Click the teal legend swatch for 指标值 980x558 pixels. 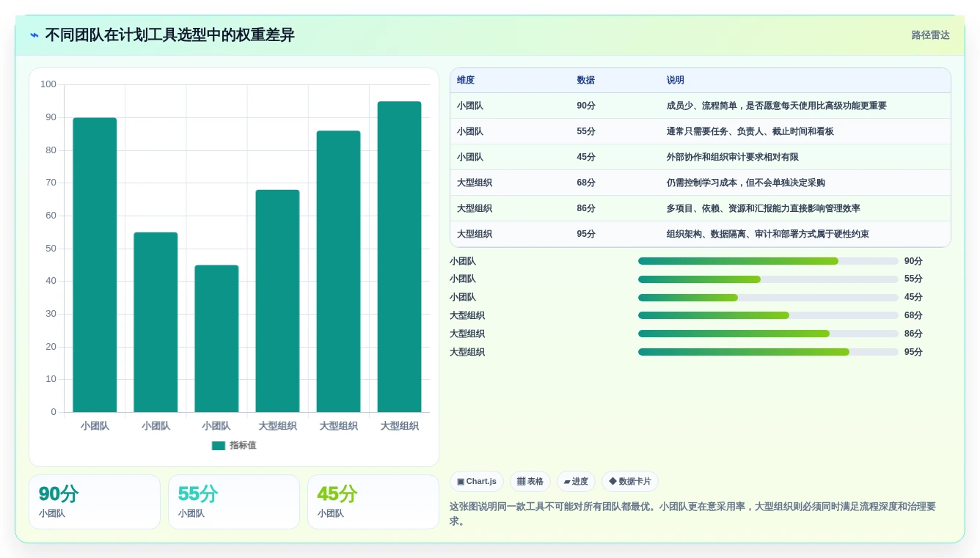click(219, 446)
